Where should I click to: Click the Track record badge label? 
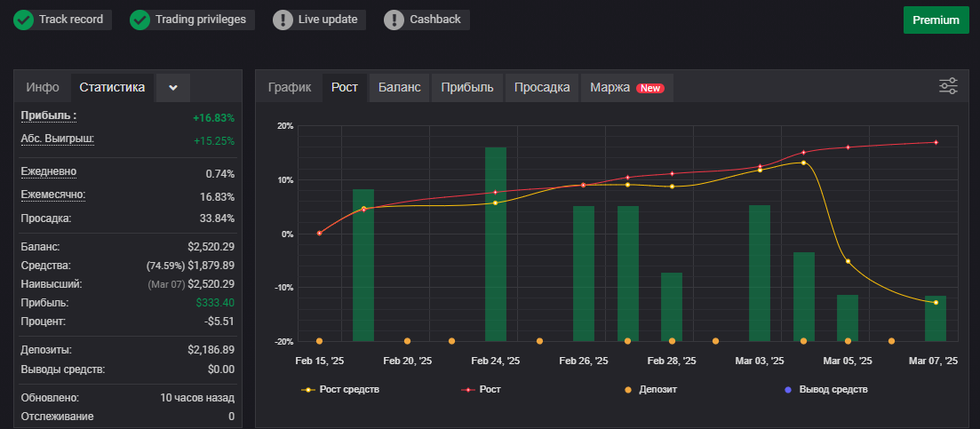71,20
